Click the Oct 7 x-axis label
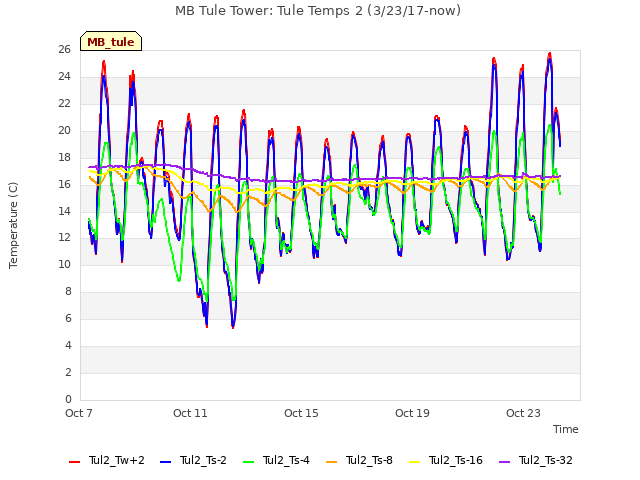This screenshot has width=640, height=480. tap(79, 413)
